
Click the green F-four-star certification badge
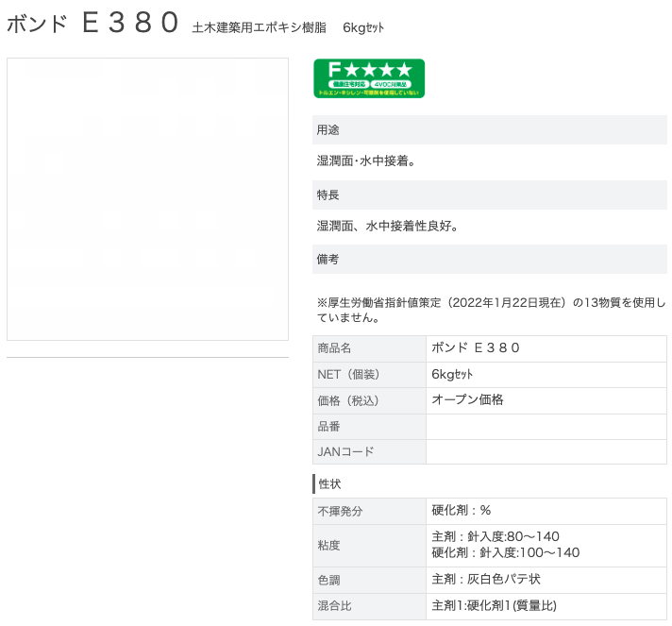[369, 78]
